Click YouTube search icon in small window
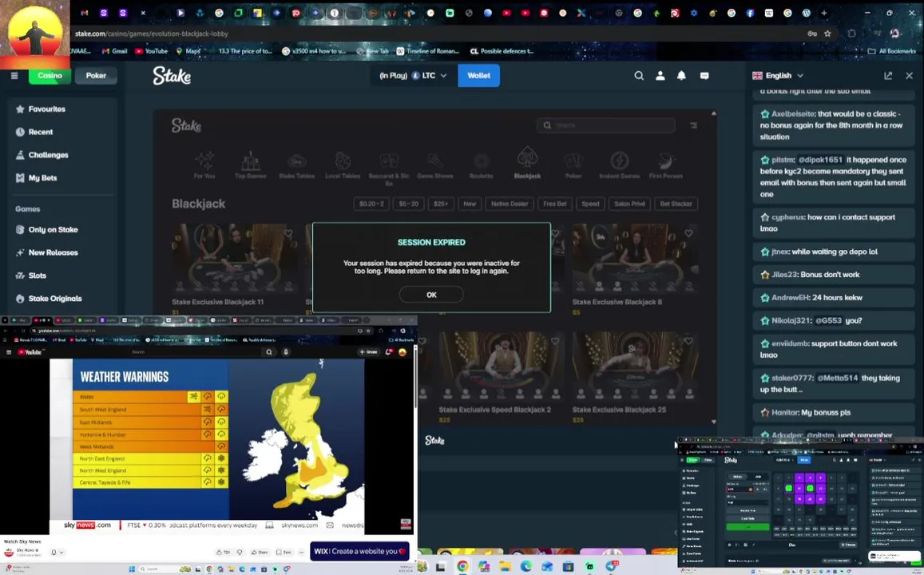Screen dimensions: 924x575 click(268, 351)
